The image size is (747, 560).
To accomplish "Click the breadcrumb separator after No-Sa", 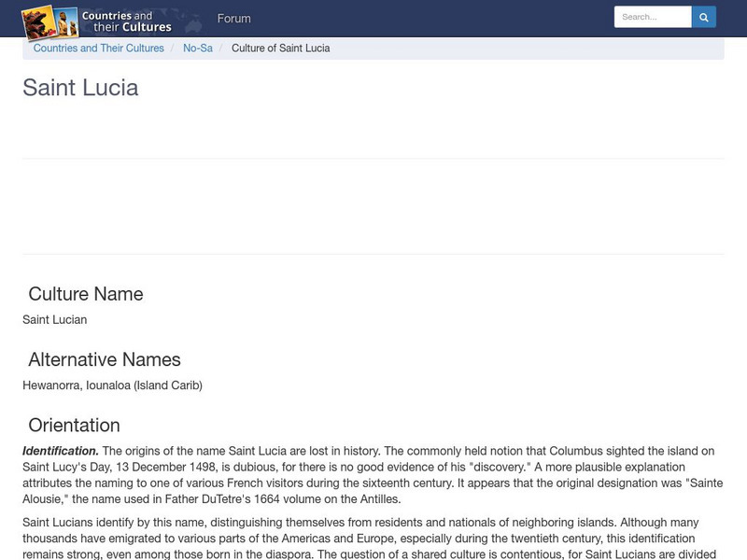I will coord(221,48).
